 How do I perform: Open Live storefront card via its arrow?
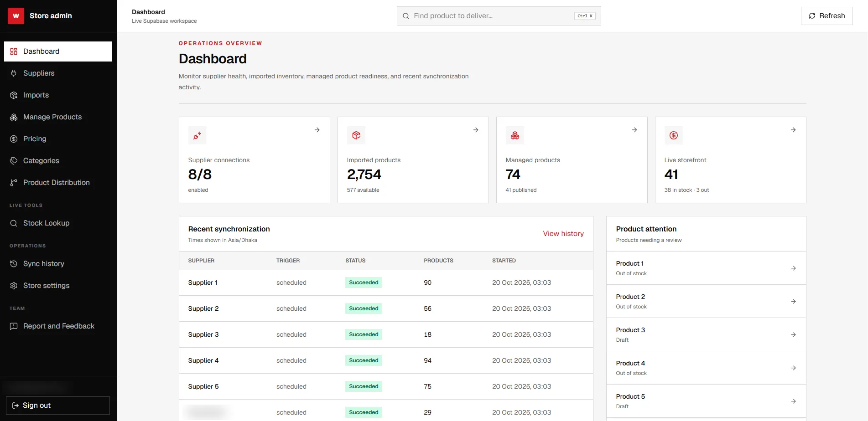[793, 130]
